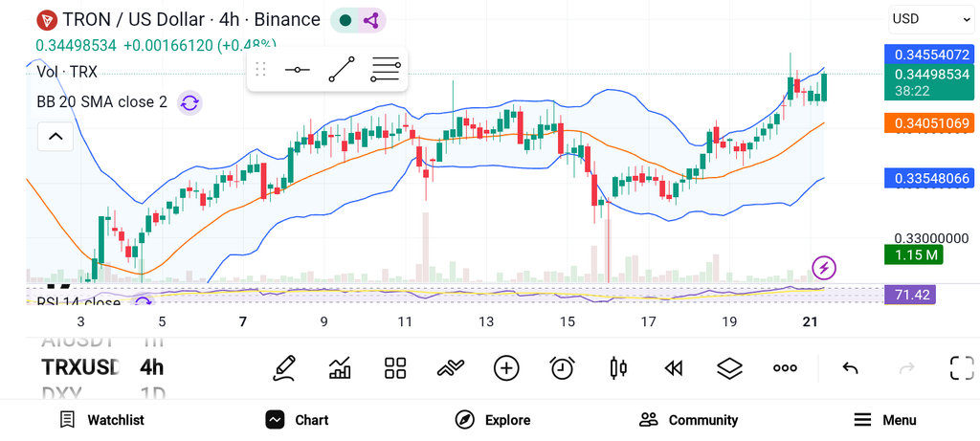The width and height of the screenshot is (980, 441).
Task: Click the 1.15 M volume value label
Action: click(913, 254)
